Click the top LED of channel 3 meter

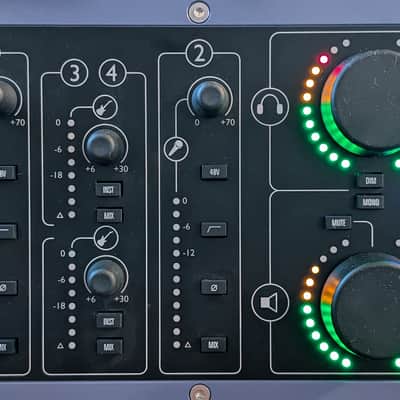(71, 123)
